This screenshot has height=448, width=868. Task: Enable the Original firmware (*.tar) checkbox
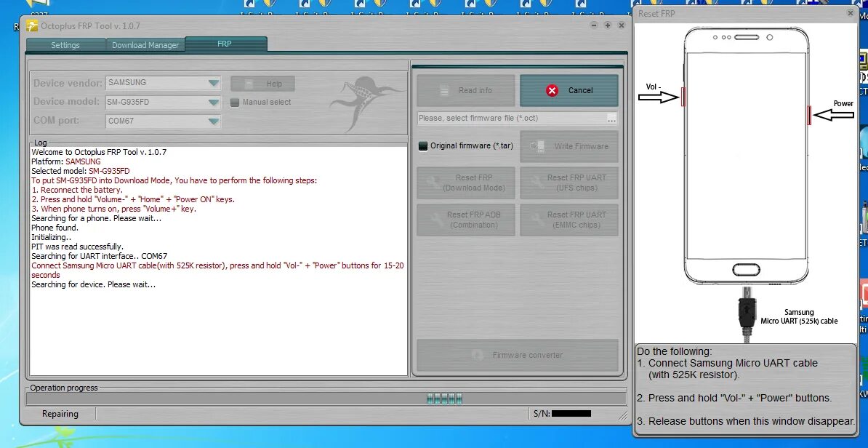(423, 146)
